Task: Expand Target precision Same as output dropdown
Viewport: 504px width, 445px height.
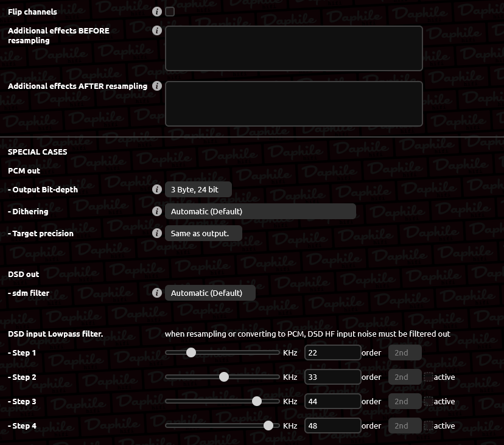Action: click(203, 233)
